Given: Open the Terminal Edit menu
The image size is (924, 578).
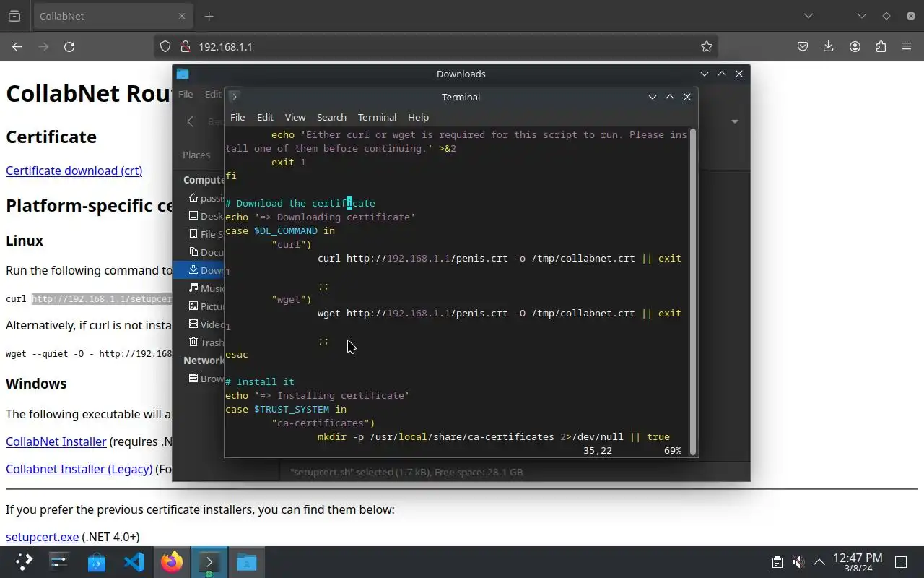Looking at the screenshot, I should 265,117.
